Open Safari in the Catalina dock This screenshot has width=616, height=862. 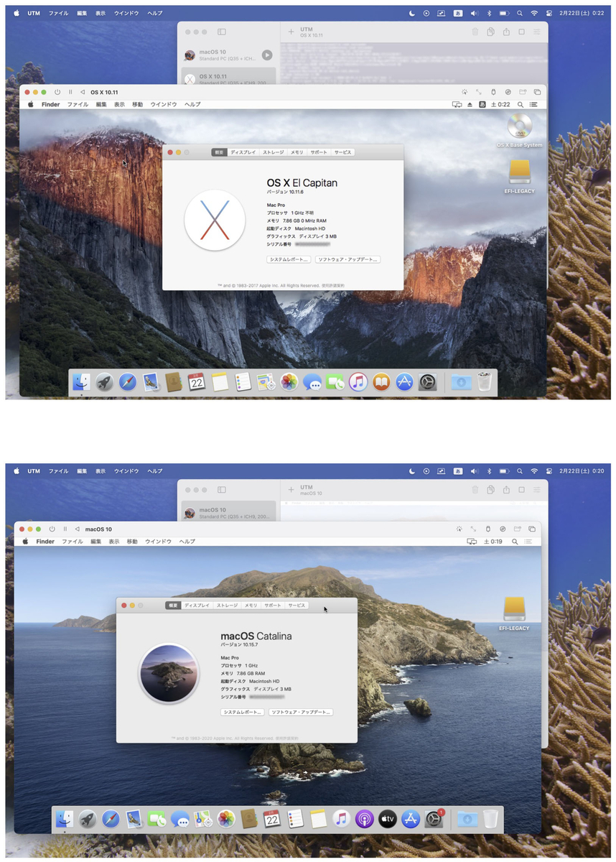(111, 819)
